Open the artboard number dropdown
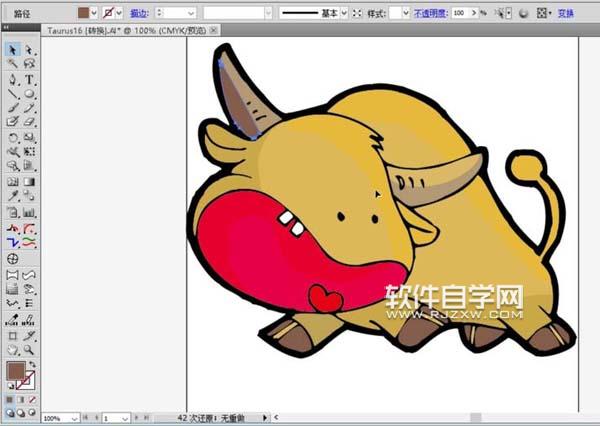Screen dimensions: 600x426 (126, 418)
